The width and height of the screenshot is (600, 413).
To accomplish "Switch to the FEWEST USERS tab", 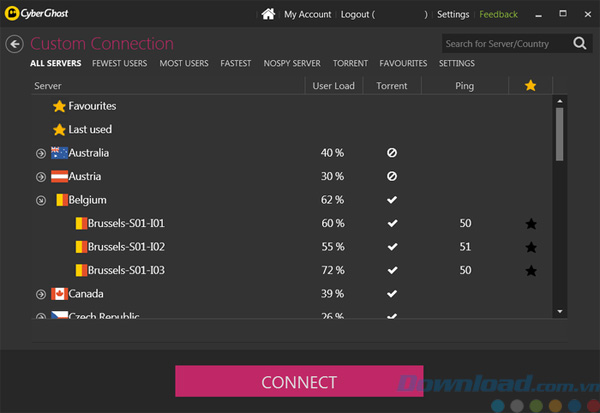I will [119, 63].
